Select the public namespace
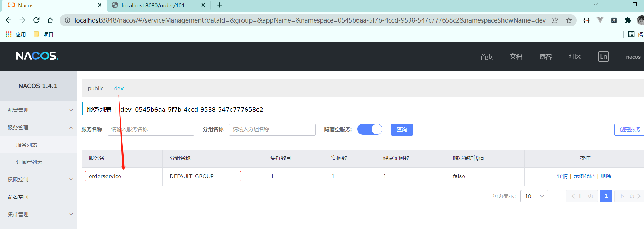This screenshot has height=229, width=644. click(x=96, y=88)
